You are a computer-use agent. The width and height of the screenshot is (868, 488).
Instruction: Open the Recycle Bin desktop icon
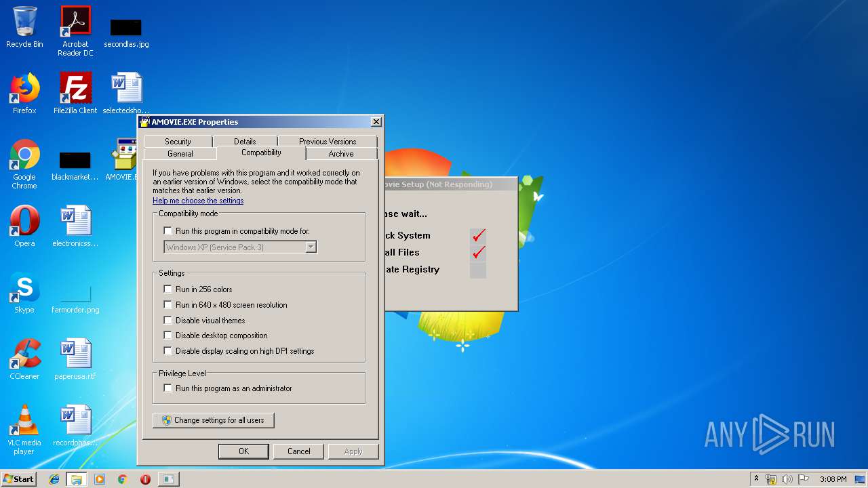click(x=24, y=27)
